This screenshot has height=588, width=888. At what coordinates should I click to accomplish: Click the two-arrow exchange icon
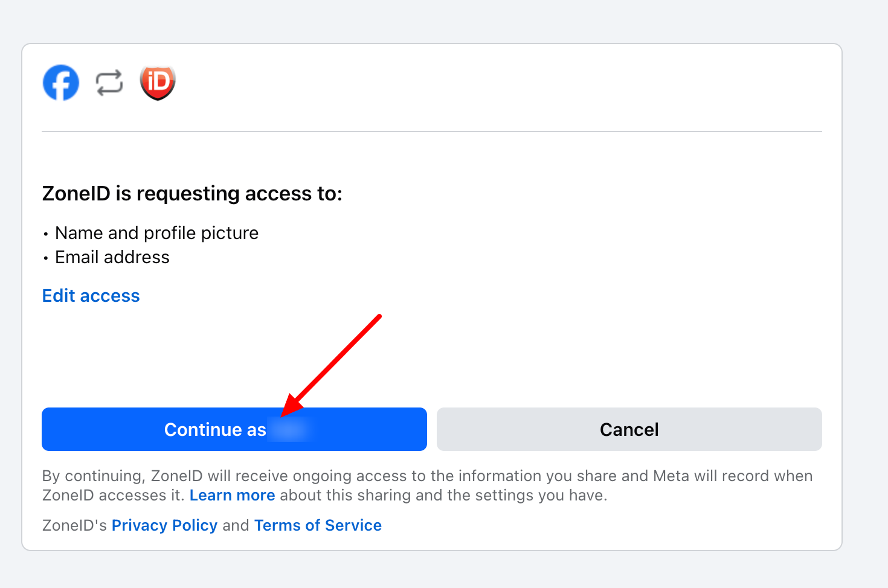coord(109,83)
